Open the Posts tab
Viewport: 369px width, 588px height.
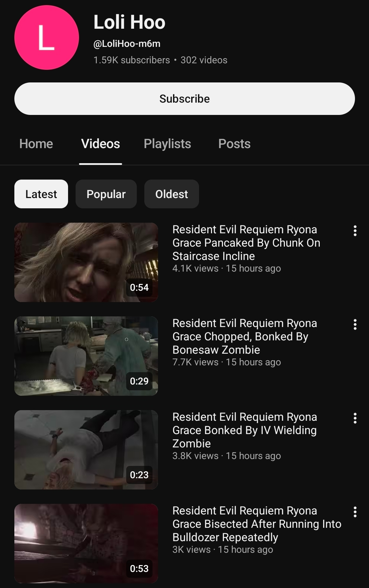[234, 144]
